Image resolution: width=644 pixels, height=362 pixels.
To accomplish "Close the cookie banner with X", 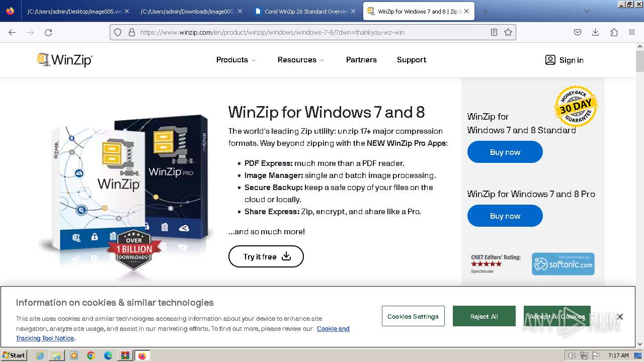I will click(x=620, y=316).
